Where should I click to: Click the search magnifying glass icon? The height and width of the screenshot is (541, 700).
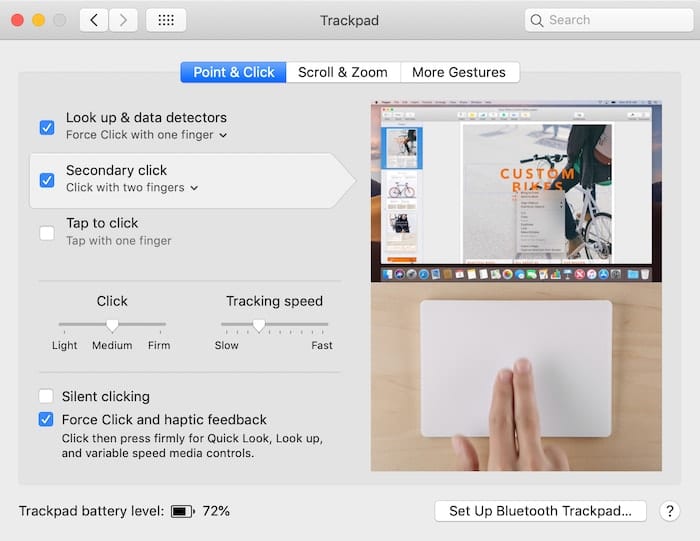pos(537,20)
